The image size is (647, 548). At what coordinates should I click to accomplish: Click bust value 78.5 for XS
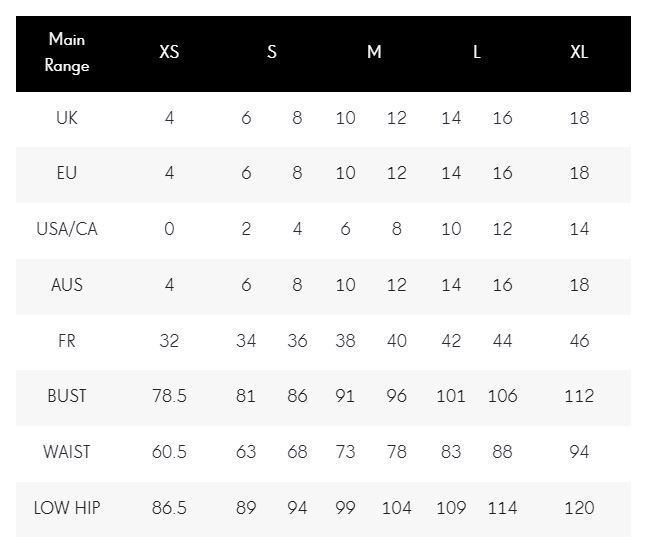(169, 396)
